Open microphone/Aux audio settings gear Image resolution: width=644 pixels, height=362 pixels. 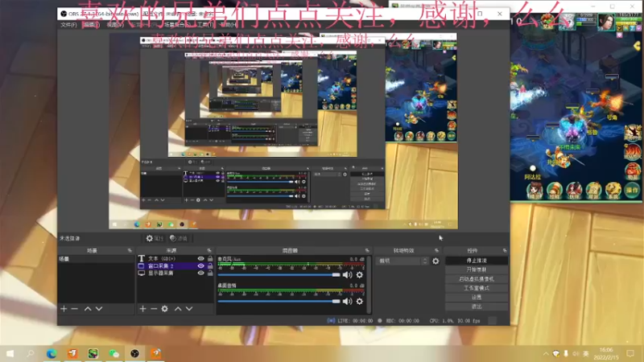(x=359, y=275)
